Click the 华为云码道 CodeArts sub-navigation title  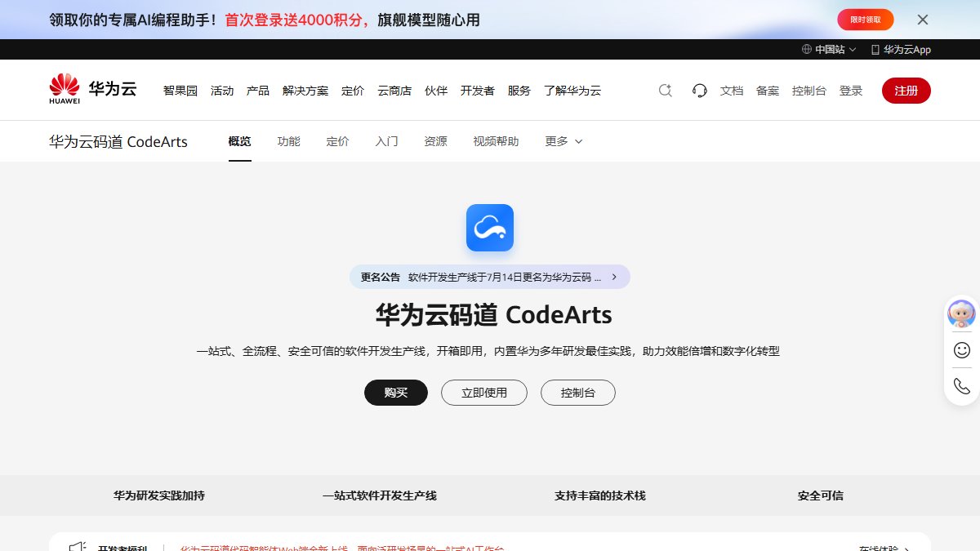tap(118, 141)
